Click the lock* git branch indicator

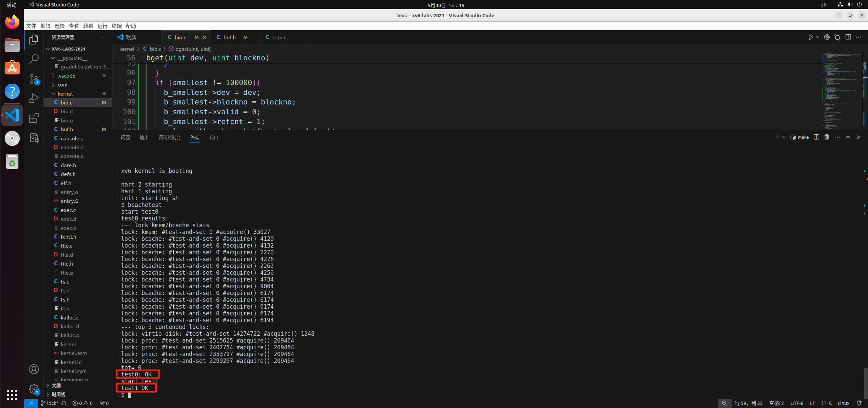(x=50, y=403)
